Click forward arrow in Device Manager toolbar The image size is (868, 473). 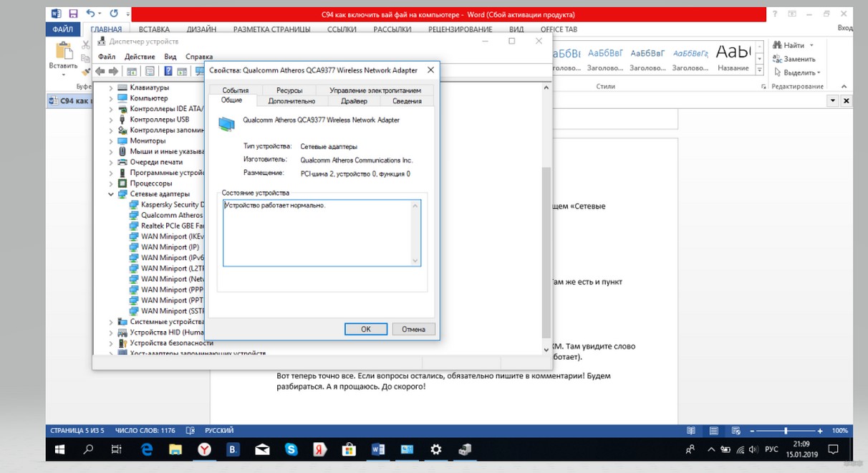point(113,71)
